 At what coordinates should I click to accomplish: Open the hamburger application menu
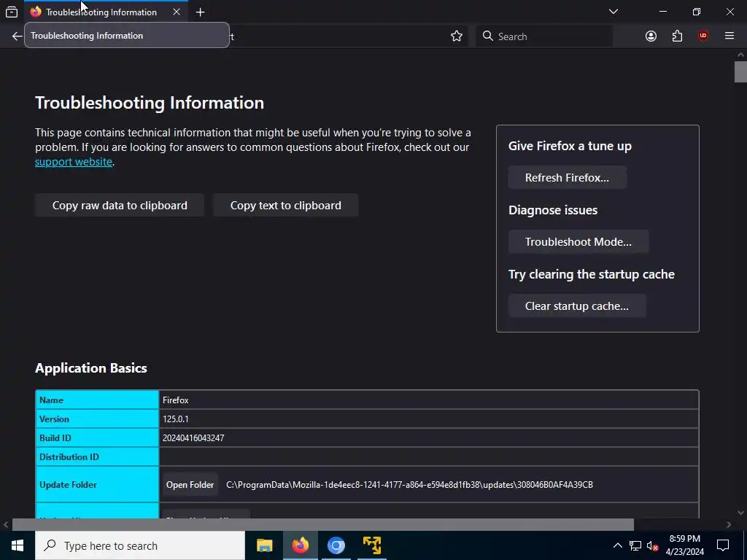coord(729,36)
